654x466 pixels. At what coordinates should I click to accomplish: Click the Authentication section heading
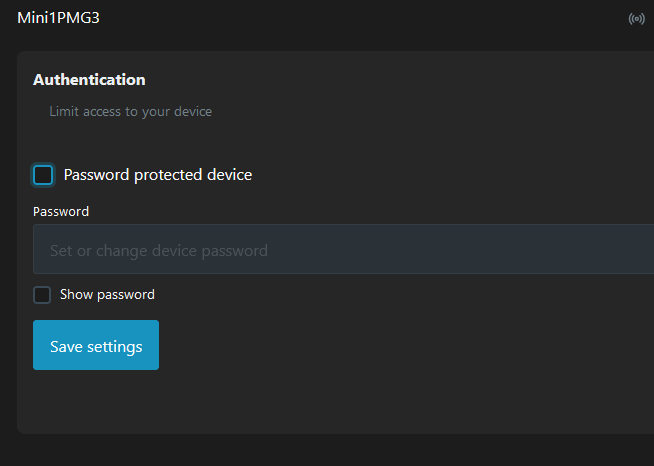tap(89, 80)
